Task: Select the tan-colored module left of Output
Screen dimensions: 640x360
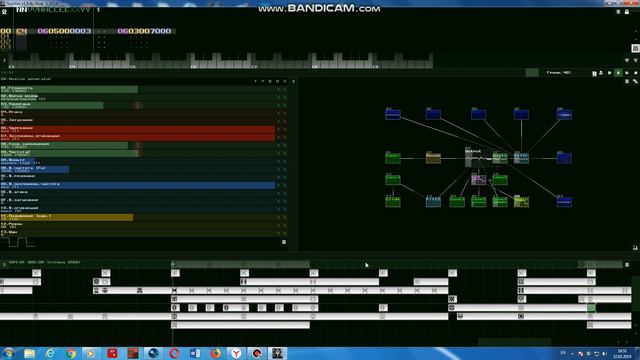Action: tap(433, 157)
